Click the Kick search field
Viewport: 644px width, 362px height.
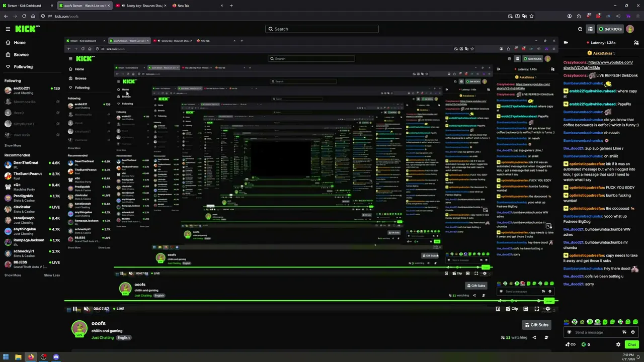pos(322,29)
